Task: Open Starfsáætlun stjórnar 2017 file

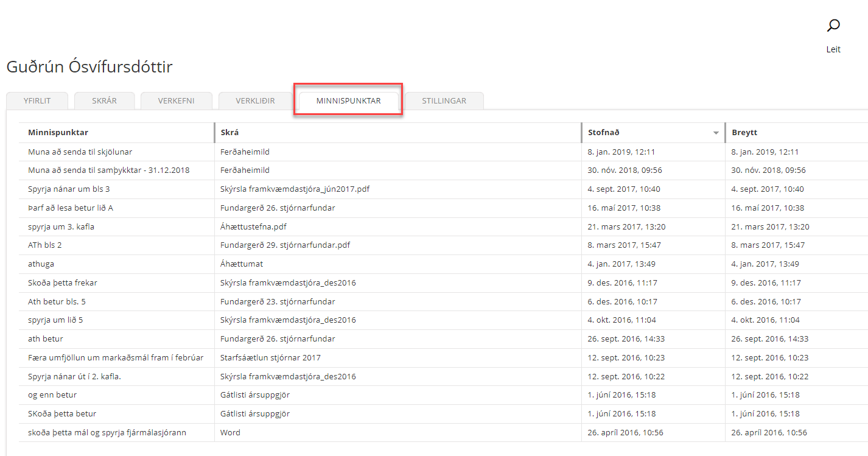Action: (270, 358)
